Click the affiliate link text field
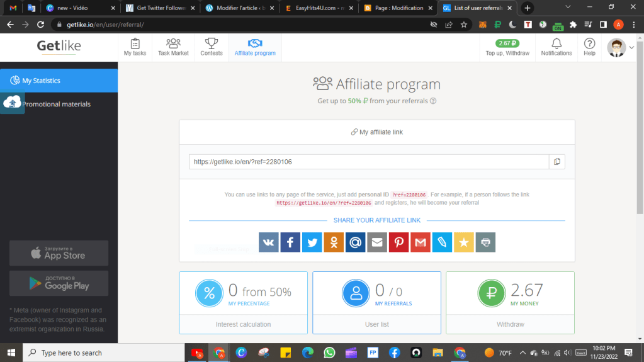644x362 pixels. (368, 162)
